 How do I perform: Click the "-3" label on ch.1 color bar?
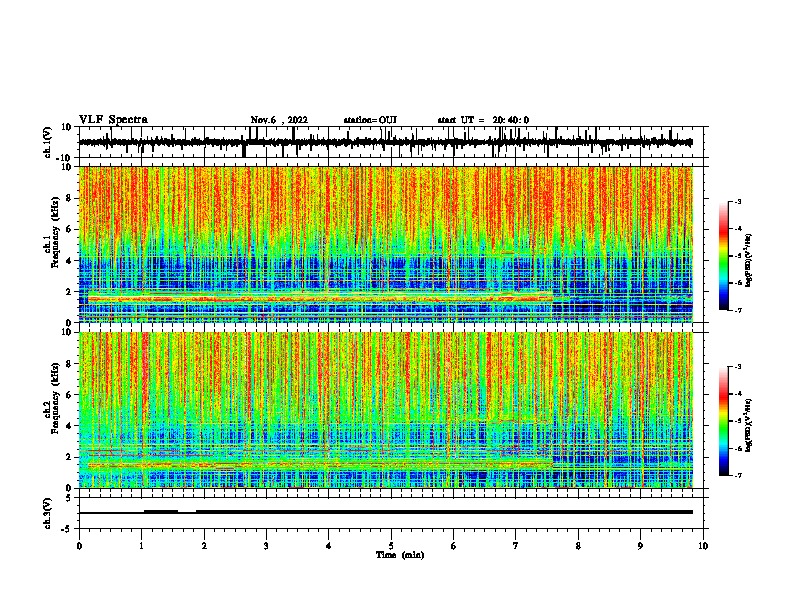(738, 201)
